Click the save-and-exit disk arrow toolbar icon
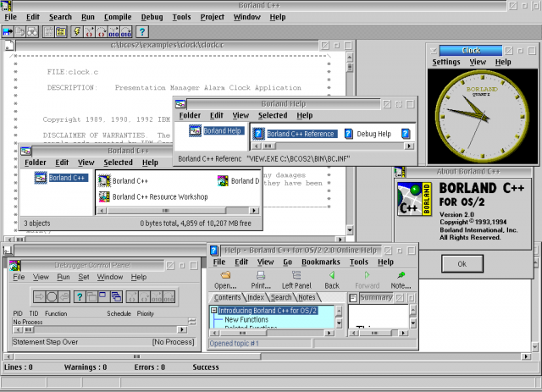This screenshot has height=392, width=542. coord(8,32)
